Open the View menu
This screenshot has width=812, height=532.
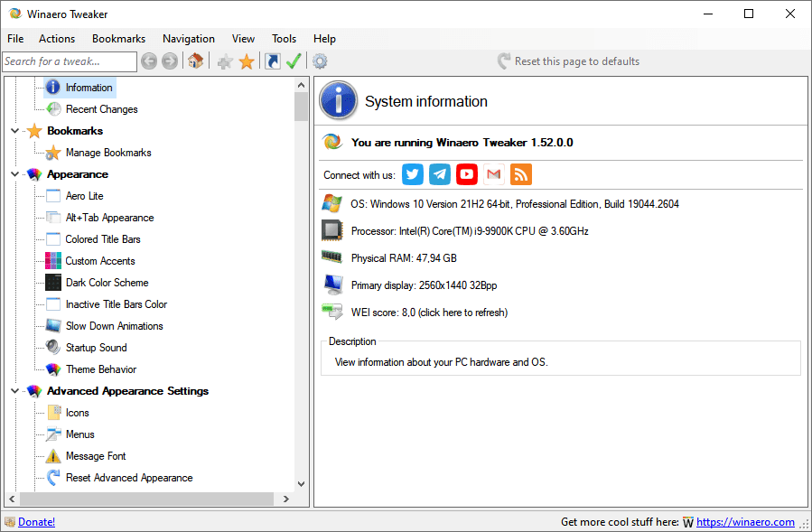pos(243,39)
